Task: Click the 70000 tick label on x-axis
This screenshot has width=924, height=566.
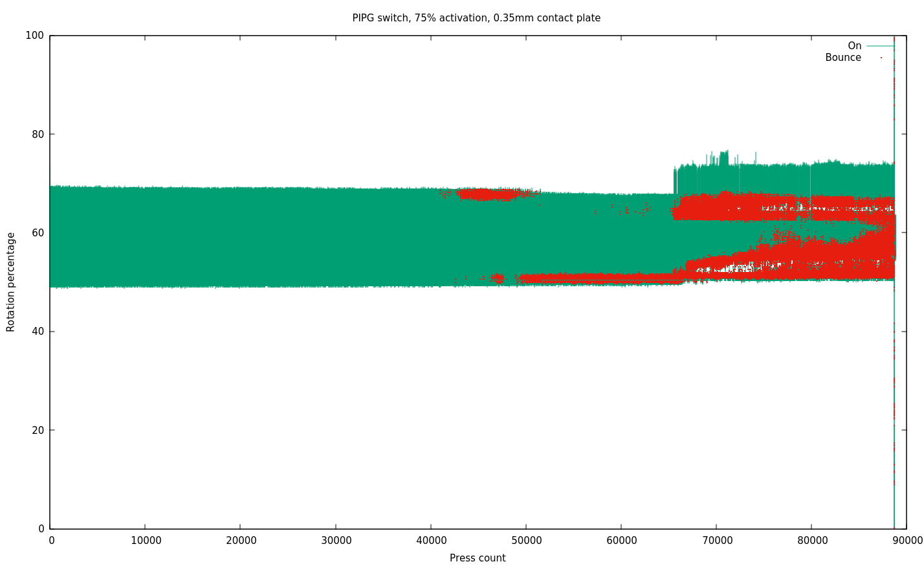Action: [716, 541]
